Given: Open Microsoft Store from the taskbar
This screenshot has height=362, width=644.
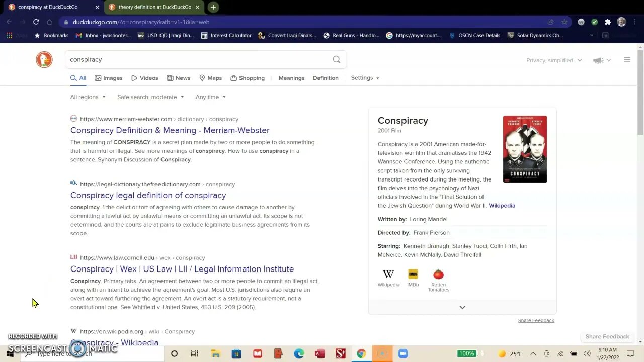Looking at the screenshot, I should pyautogui.click(x=236, y=354).
